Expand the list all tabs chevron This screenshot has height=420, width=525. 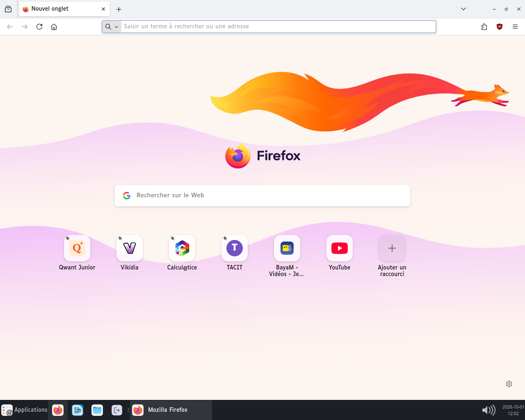[463, 9]
